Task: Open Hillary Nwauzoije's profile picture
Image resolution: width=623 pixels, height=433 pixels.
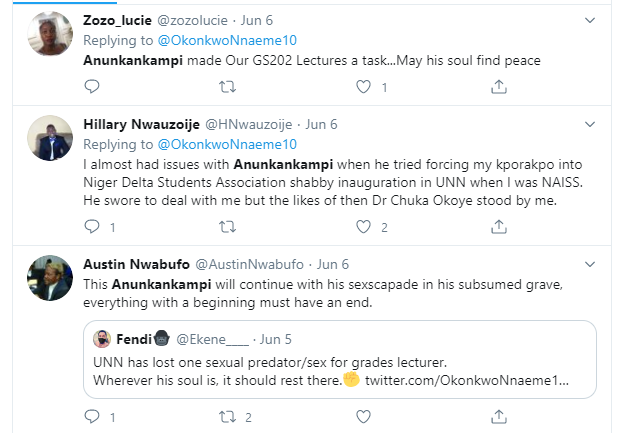Action: (x=47, y=141)
